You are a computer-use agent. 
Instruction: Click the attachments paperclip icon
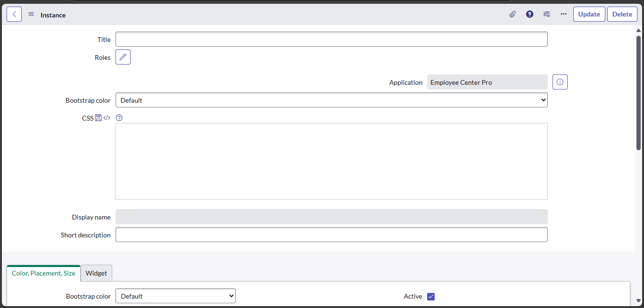tap(512, 14)
